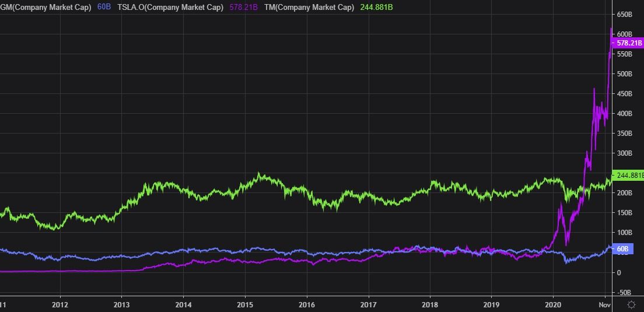644x312 pixels.
Task: Click the purple 578.21B price tag on axis
Action: pyautogui.click(x=628, y=43)
